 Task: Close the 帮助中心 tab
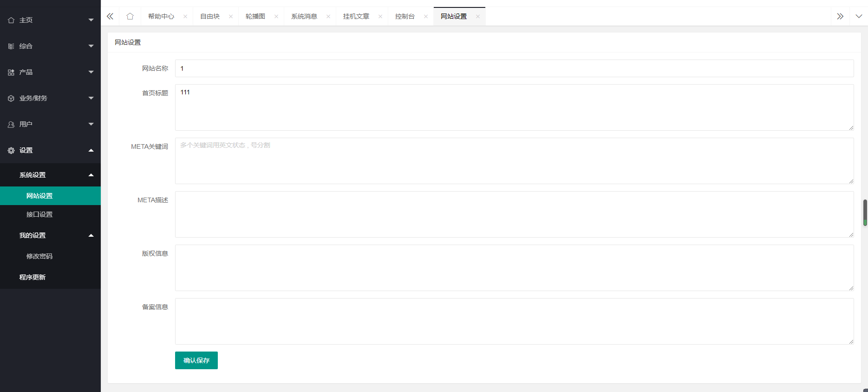(185, 16)
